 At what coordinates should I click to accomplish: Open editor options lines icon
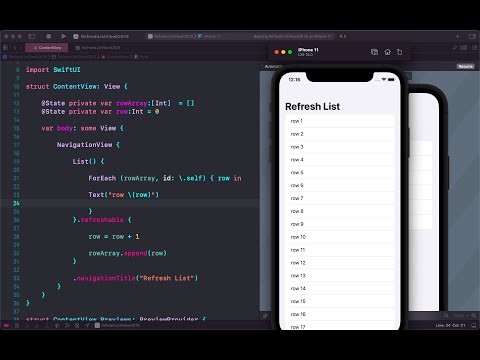464,48
